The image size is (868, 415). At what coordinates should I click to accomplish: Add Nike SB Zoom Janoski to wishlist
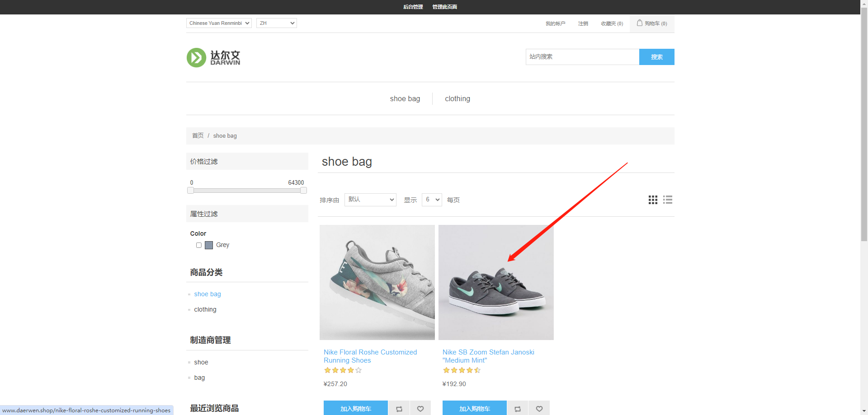[539, 408]
